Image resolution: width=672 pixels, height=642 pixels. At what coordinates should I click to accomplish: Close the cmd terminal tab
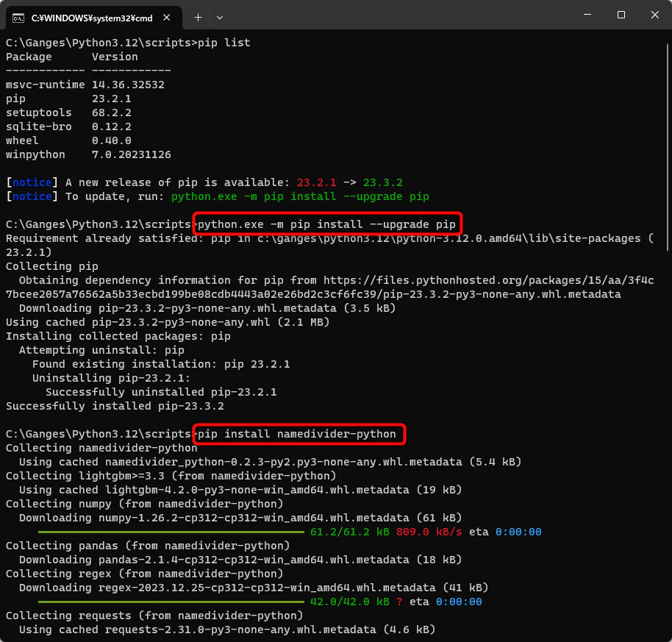167,18
